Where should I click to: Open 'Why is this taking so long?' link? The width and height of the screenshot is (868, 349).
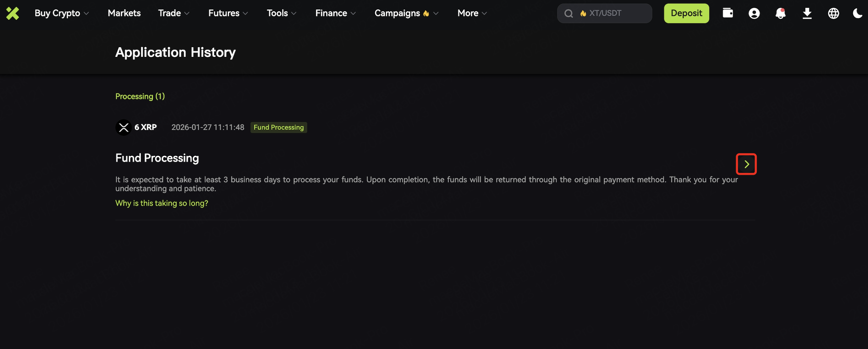coord(162,203)
